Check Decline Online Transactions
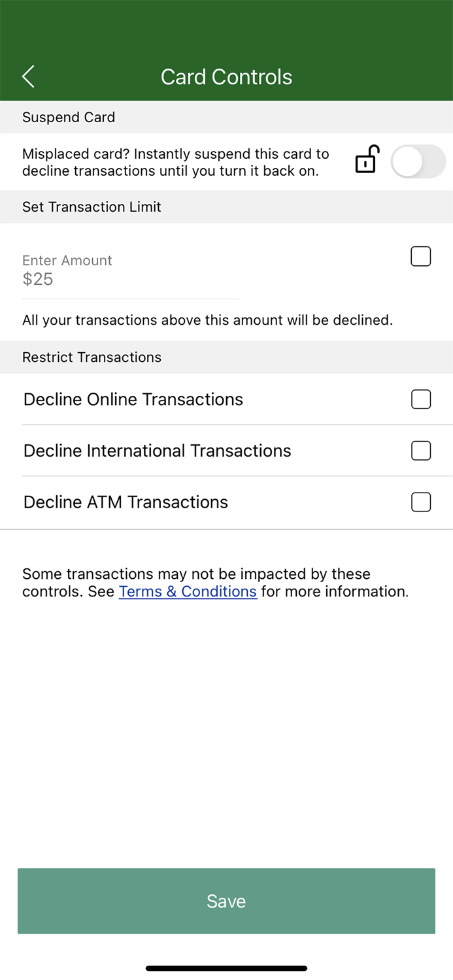This screenshot has width=453, height=980. point(421,399)
